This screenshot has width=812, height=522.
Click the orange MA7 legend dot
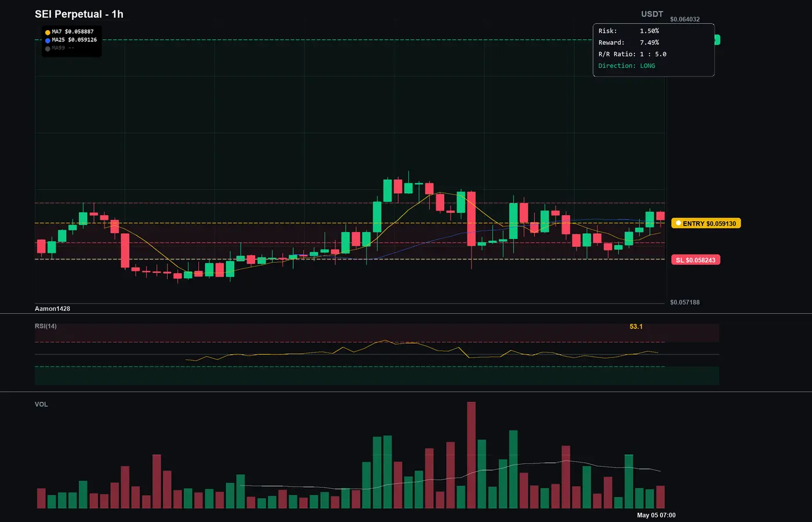click(x=48, y=32)
